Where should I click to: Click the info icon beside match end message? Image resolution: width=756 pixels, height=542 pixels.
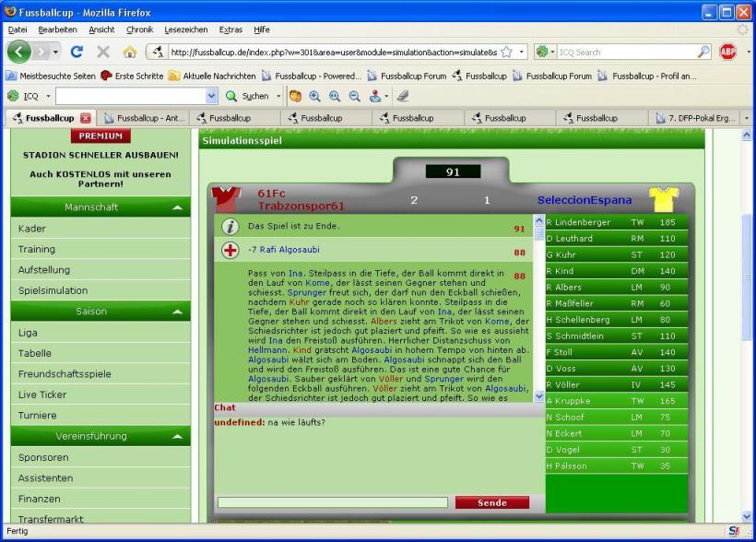(x=230, y=227)
